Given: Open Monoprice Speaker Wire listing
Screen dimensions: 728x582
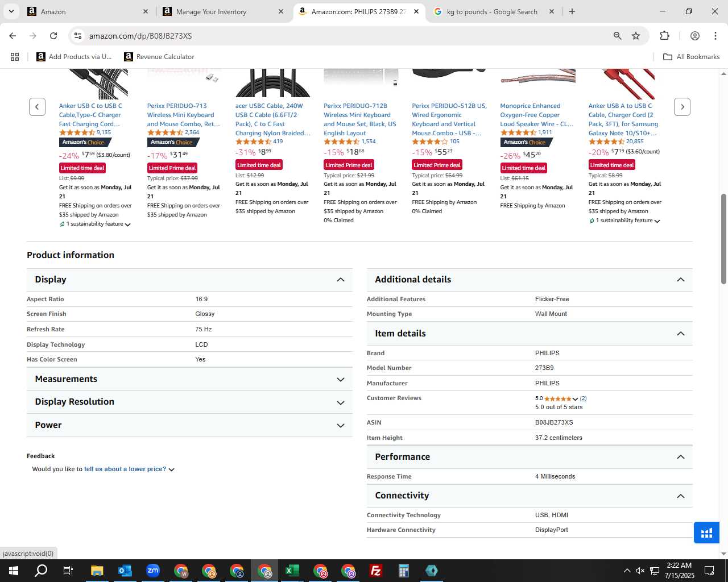Looking at the screenshot, I should click(537, 115).
